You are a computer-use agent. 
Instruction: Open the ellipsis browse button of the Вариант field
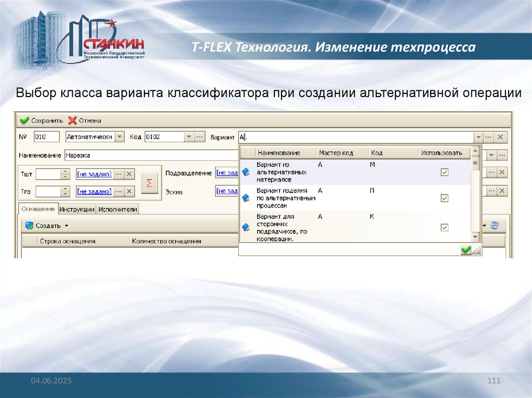point(488,137)
